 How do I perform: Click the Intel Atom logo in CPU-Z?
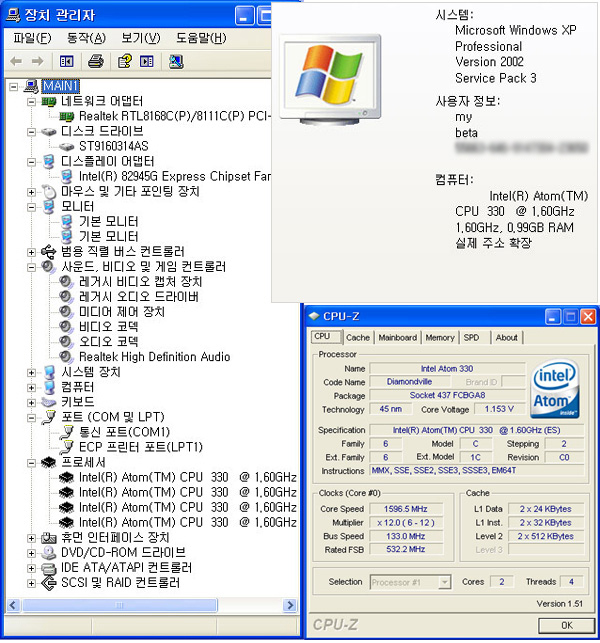coord(555,389)
